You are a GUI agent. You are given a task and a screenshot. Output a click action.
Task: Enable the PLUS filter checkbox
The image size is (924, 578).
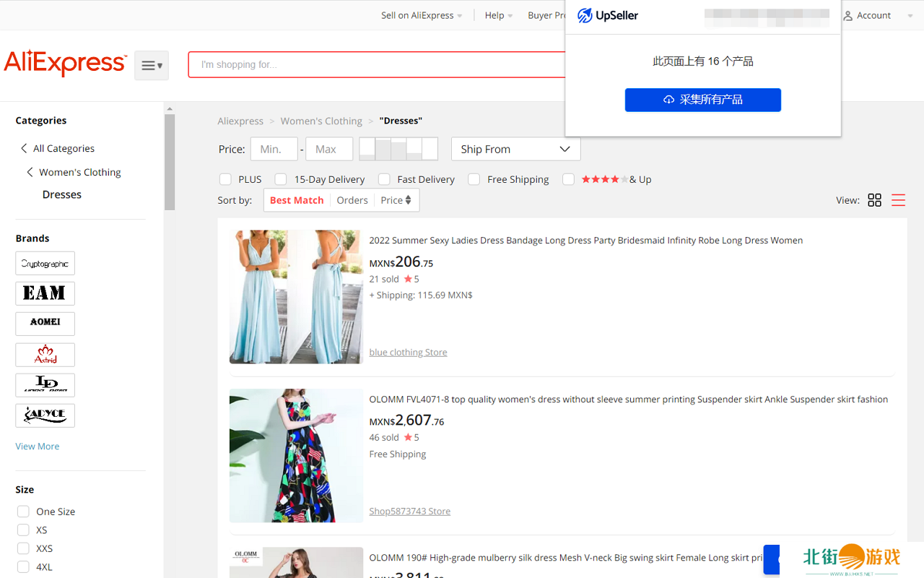(226, 179)
